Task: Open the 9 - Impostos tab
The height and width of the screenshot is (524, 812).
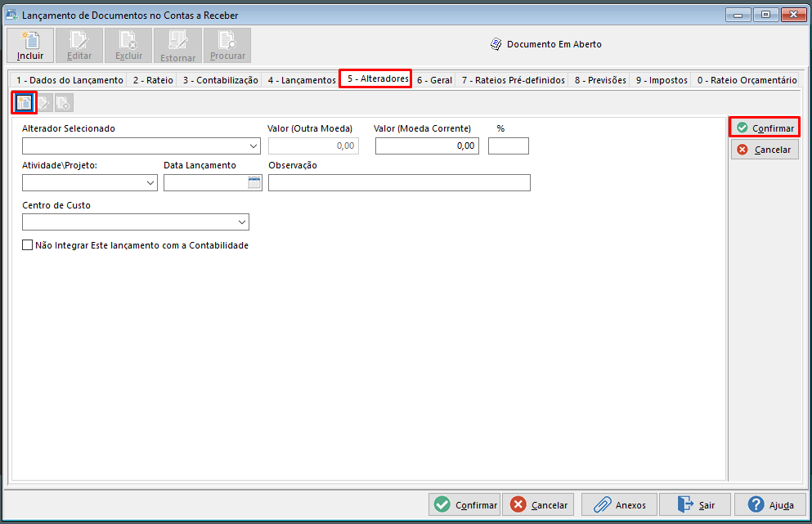Action: pos(662,80)
